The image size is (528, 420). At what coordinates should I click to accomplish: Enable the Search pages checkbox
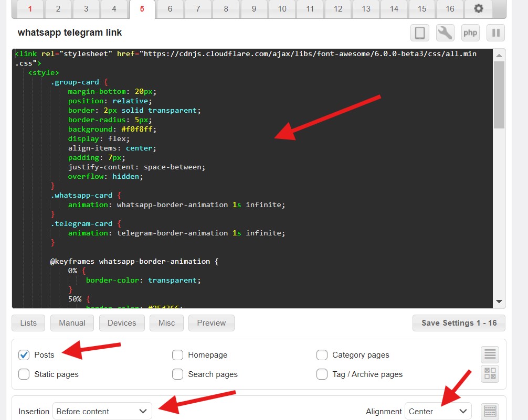pos(177,374)
